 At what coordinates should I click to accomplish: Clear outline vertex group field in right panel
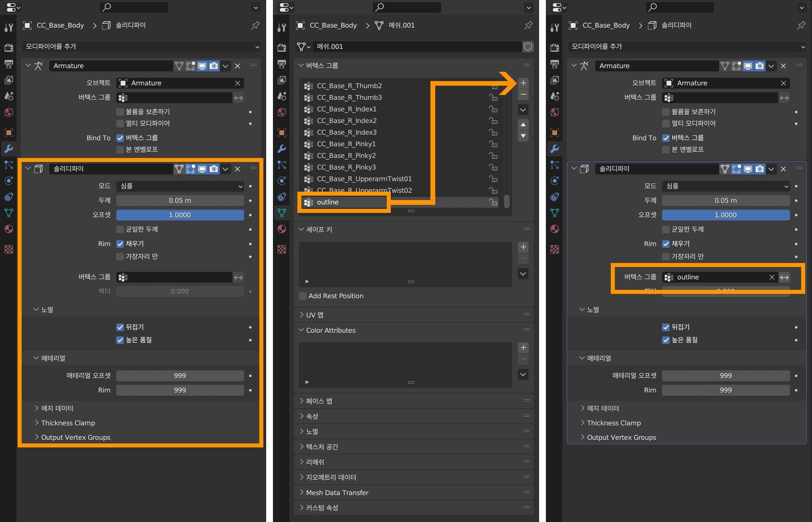coord(772,277)
